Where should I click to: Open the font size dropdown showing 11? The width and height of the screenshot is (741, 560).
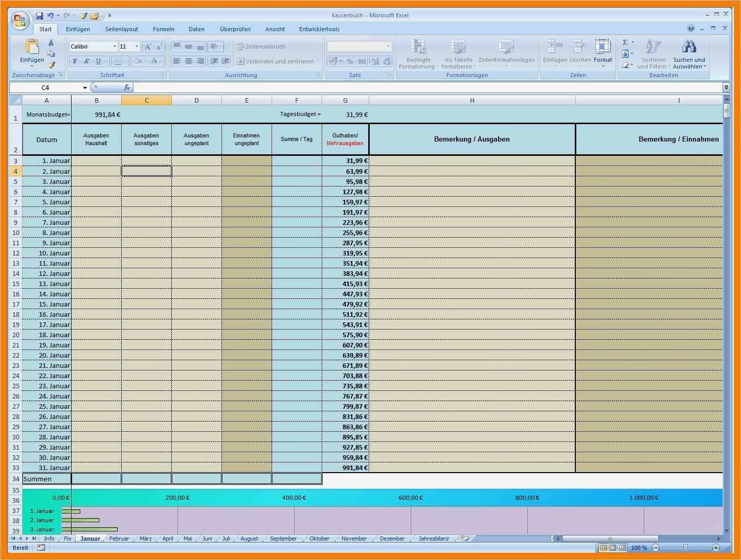coord(137,46)
